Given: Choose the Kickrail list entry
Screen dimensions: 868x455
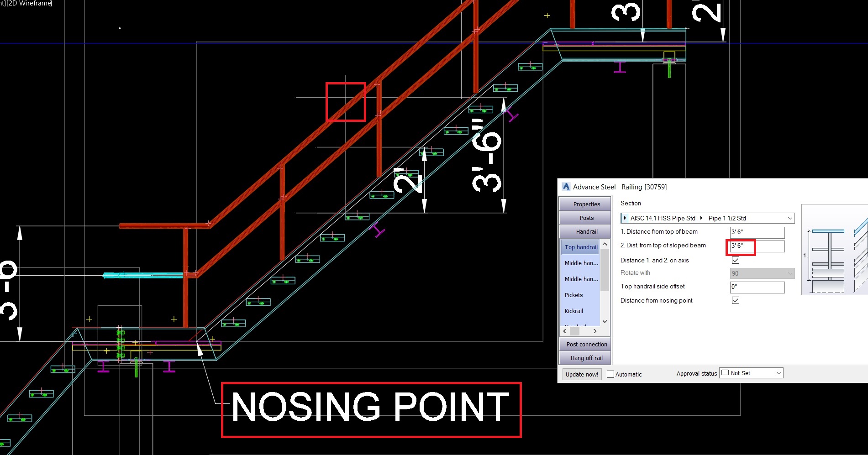Looking at the screenshot, I should coord(573,311).
